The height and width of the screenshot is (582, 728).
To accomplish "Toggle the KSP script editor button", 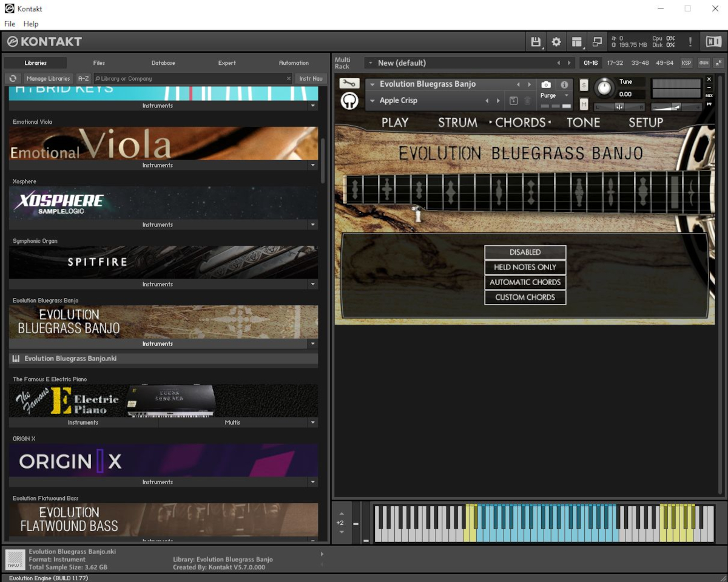I will pyautogui.click(x=686, y=63).
